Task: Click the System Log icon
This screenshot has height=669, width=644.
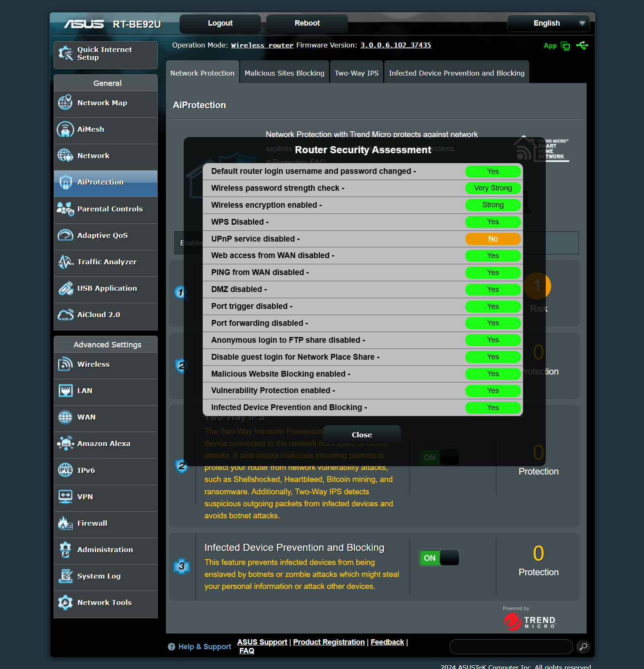Action: click(x=65, y=576)
